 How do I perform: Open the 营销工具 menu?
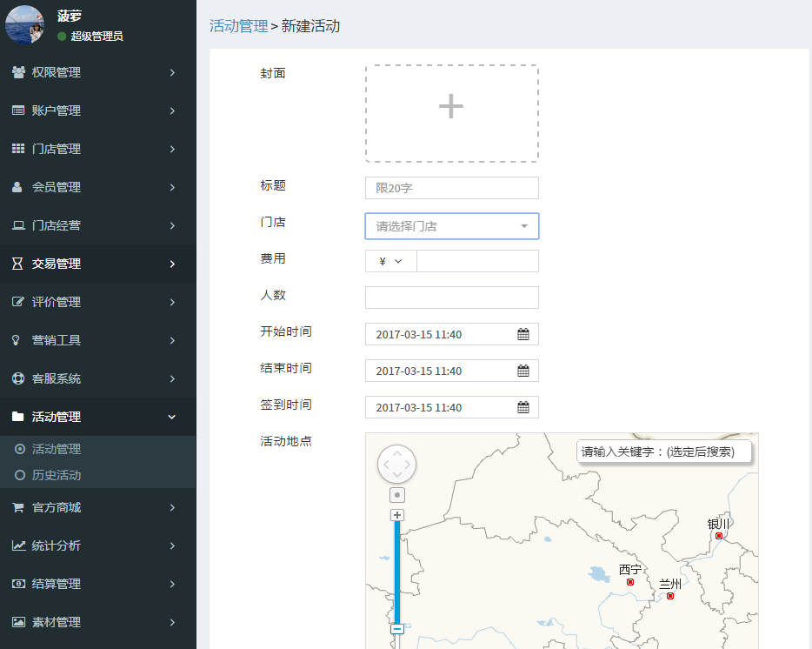98,340
